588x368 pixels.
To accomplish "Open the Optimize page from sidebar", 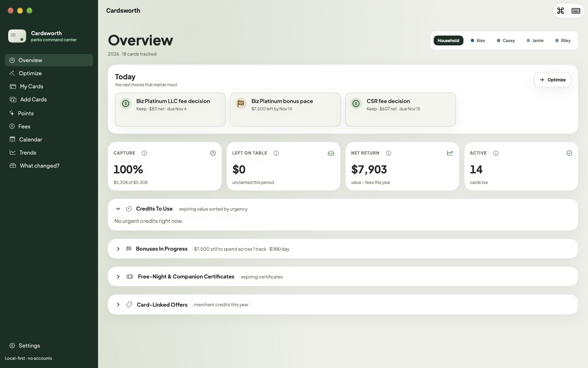I will (49, 73).
